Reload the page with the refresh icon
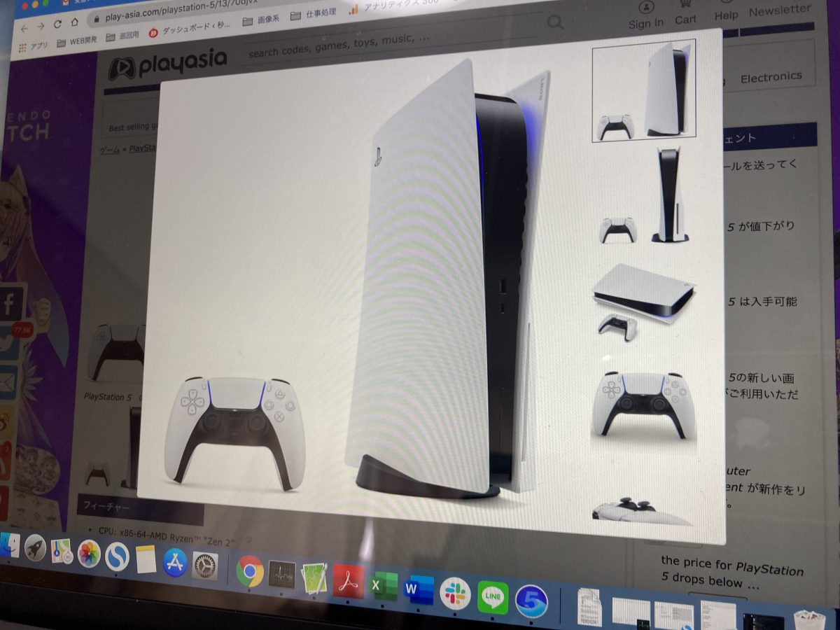Image resolution: width=840 pixels, height=630 pixels. 57,24
